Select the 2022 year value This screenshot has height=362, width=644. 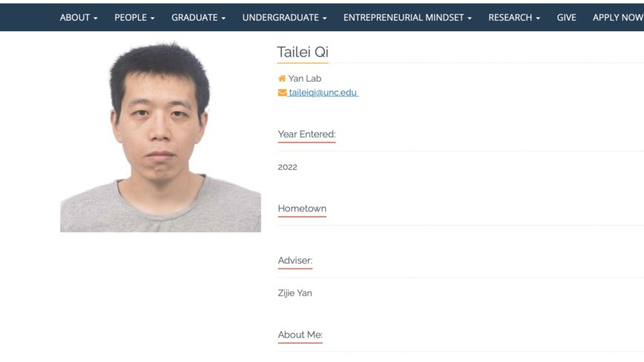[x=288, y=167]
